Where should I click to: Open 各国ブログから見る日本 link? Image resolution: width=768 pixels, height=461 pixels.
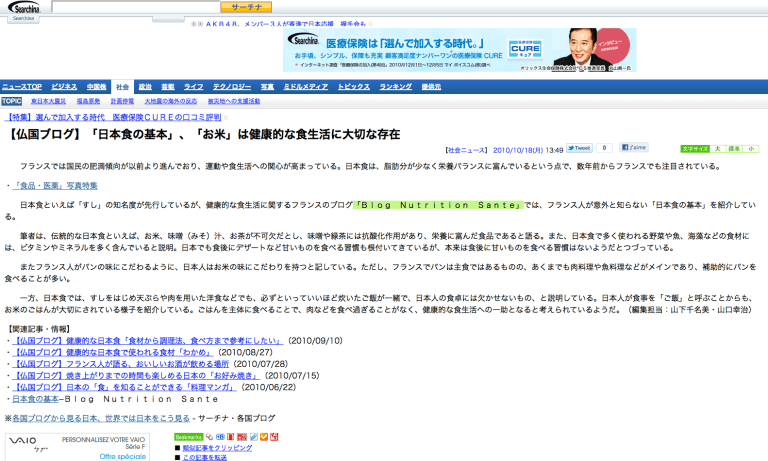[101, 418]
